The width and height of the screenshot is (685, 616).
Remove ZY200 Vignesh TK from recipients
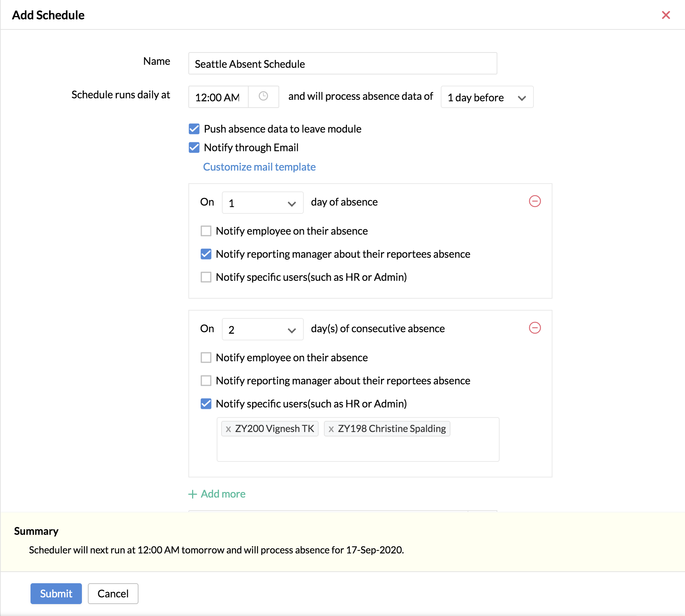[228, 429]
